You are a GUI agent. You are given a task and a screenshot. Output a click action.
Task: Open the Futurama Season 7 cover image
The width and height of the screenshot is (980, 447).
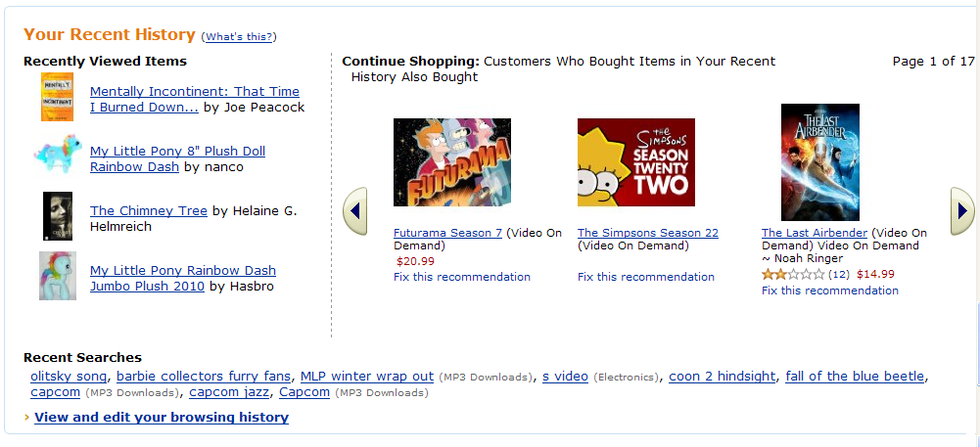tap(451, 162)
